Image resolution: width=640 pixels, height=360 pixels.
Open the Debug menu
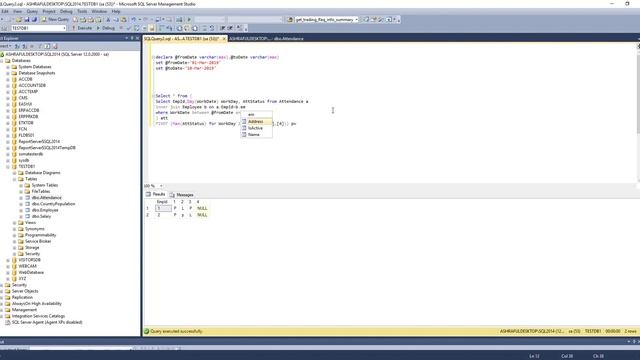pos(66,11)
